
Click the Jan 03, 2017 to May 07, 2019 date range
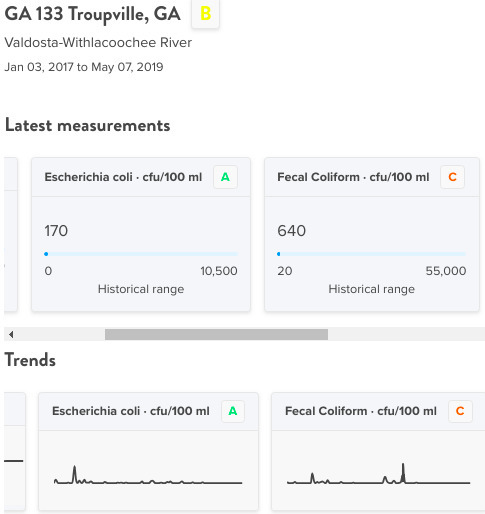pos(84,67)
